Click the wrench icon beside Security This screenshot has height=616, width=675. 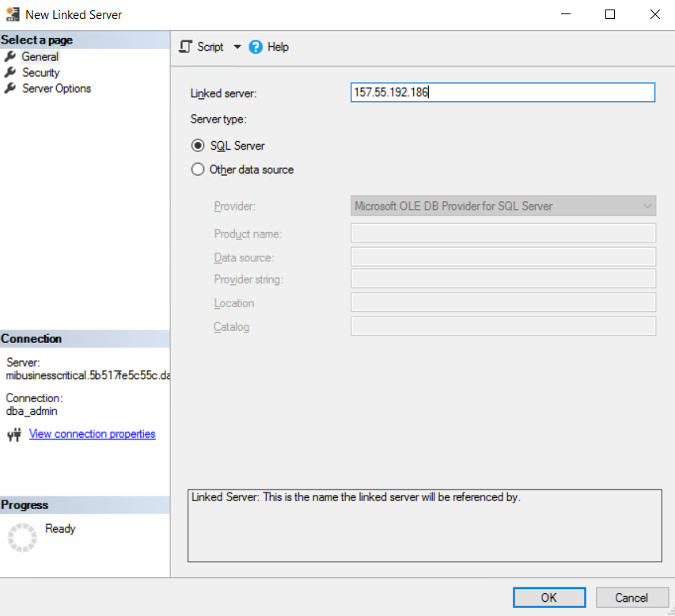tap(10, 72)
